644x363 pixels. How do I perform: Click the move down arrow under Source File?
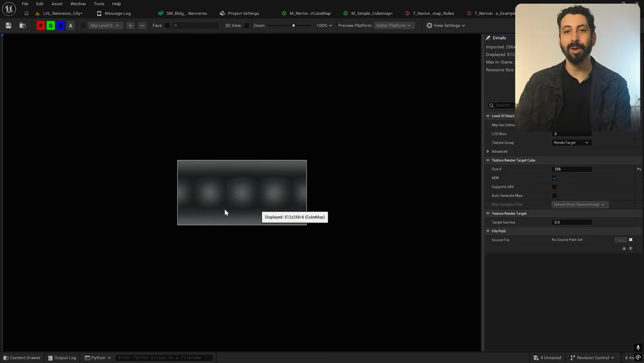pyautogui.click(x=624, y=249)
